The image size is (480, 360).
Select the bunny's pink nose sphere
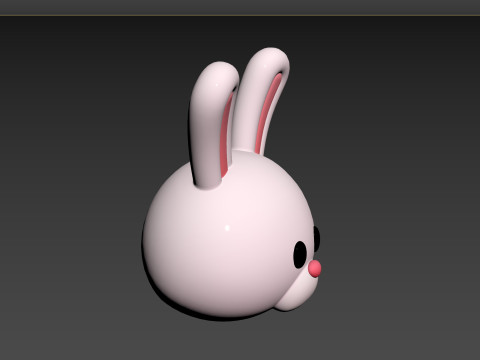coord(315,269)
